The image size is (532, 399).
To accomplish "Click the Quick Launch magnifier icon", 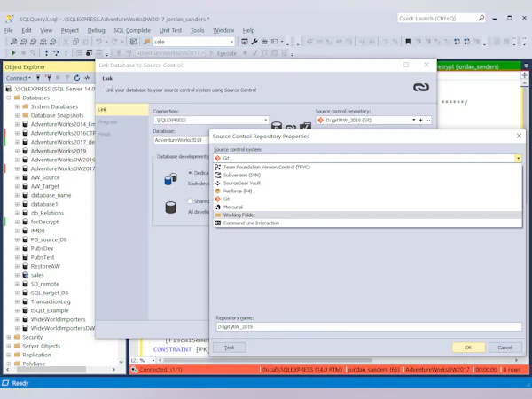I will point(481,18).
